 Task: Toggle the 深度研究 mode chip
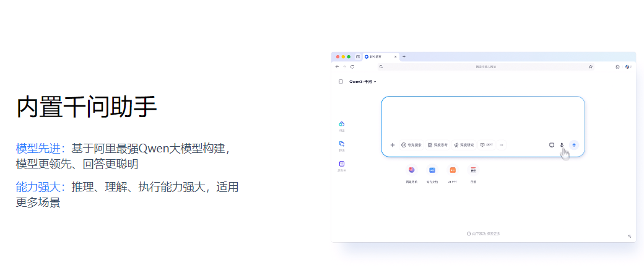point(463,145)
